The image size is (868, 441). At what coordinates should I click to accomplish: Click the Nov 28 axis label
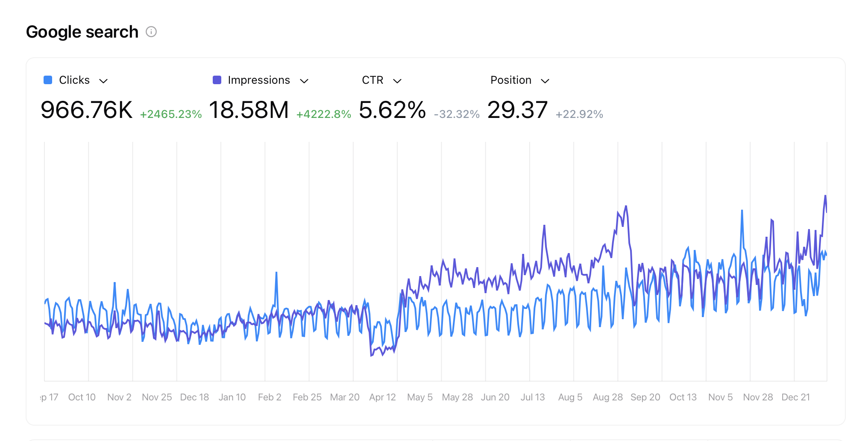tap(758, 397)
